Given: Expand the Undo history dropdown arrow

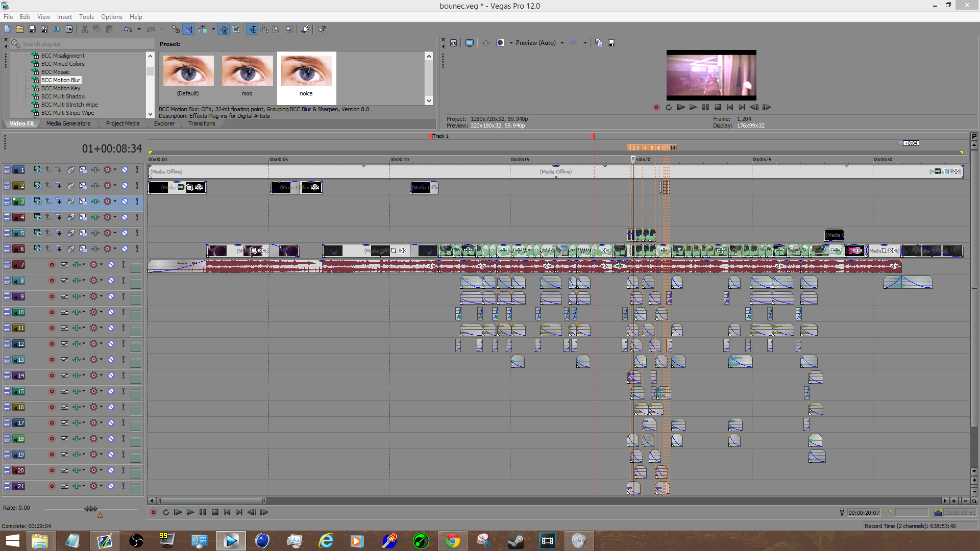Looking at the screenshot, I should tap(139, 30).
